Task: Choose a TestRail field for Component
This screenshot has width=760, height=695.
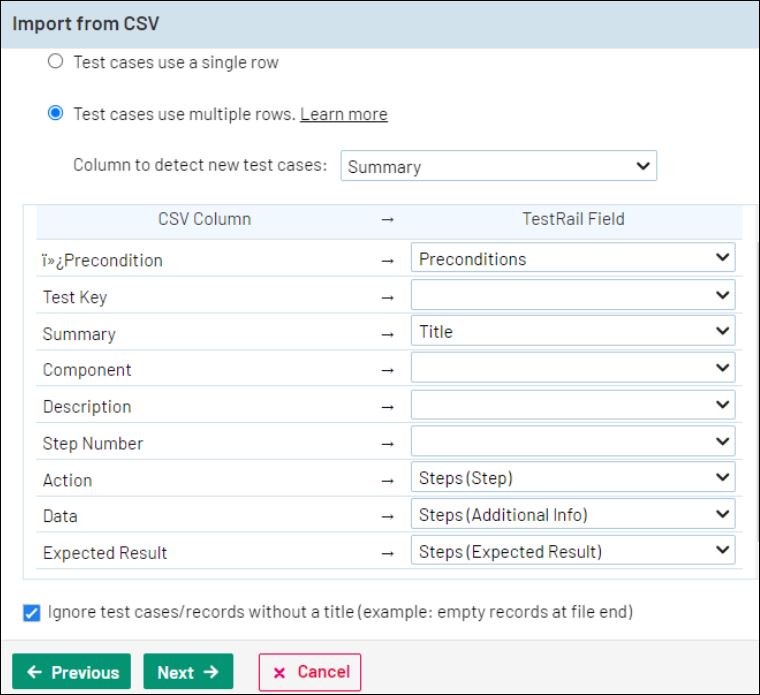Action: coord(572,369)
